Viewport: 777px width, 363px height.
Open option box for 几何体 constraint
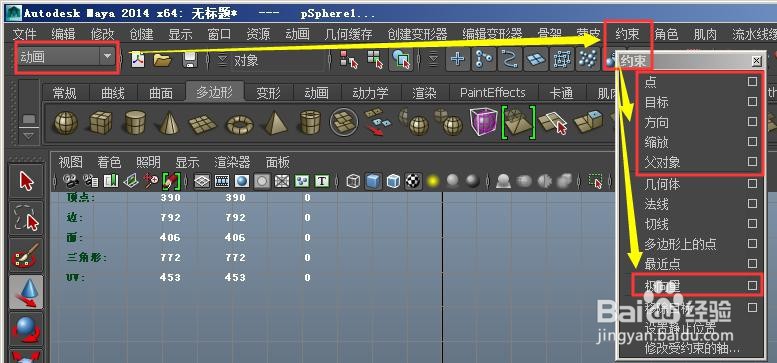(x=752, y=184)
